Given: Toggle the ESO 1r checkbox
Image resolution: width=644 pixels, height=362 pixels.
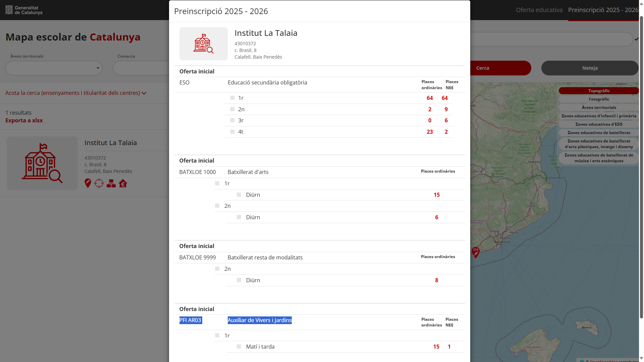Looking at the screenshot, I should click(x=232, y=98).
